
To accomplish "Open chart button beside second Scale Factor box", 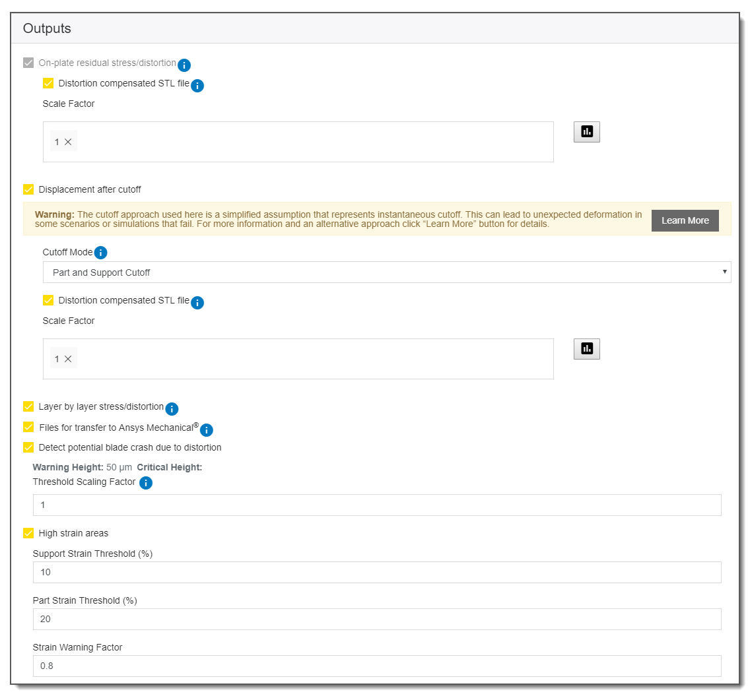I will coord(586,348).
